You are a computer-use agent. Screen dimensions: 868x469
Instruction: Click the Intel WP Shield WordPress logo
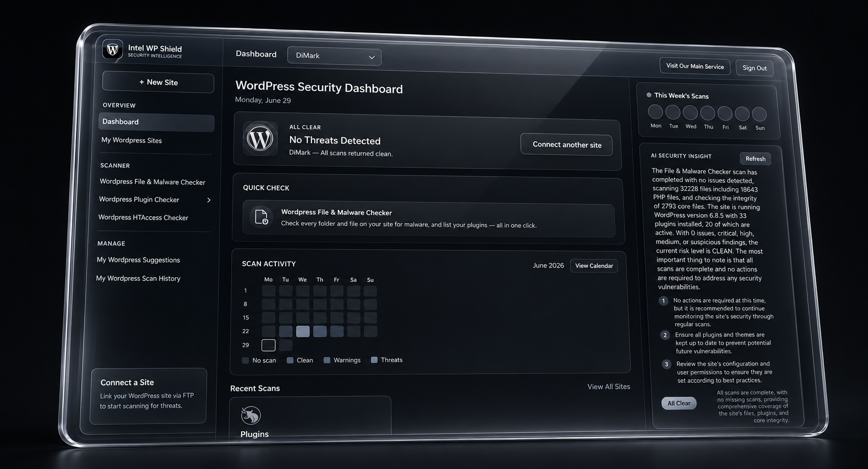point(112,49)
